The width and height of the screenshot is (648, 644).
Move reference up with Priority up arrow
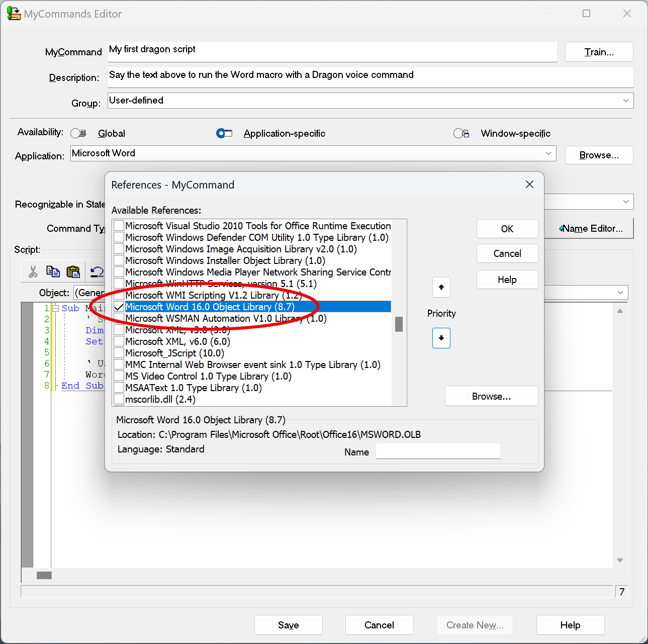441,287
